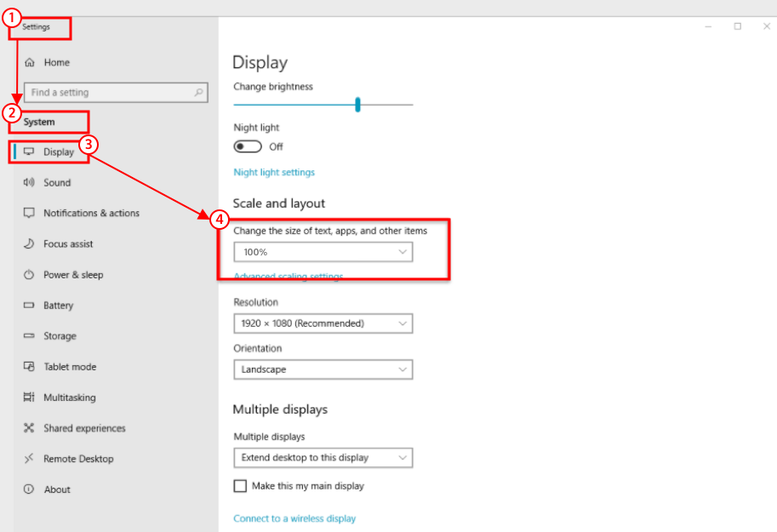
Task: Click the search magnifier icon
Action: [199, 92]
